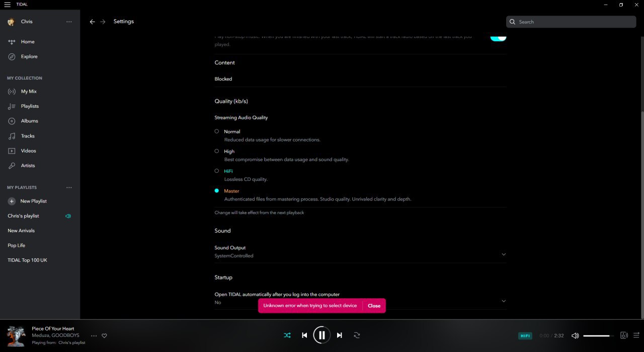Favorite the current track with heart
644x352 pixels.
click(105, 336)
